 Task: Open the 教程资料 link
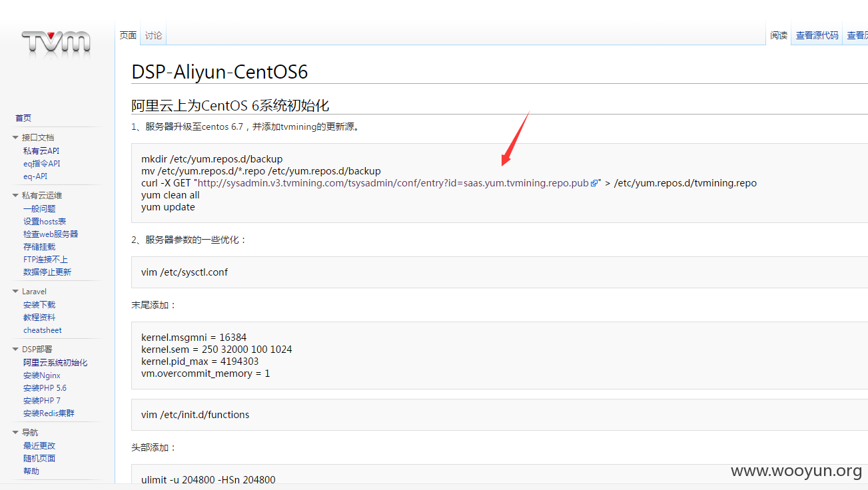[x=39, y=318]
